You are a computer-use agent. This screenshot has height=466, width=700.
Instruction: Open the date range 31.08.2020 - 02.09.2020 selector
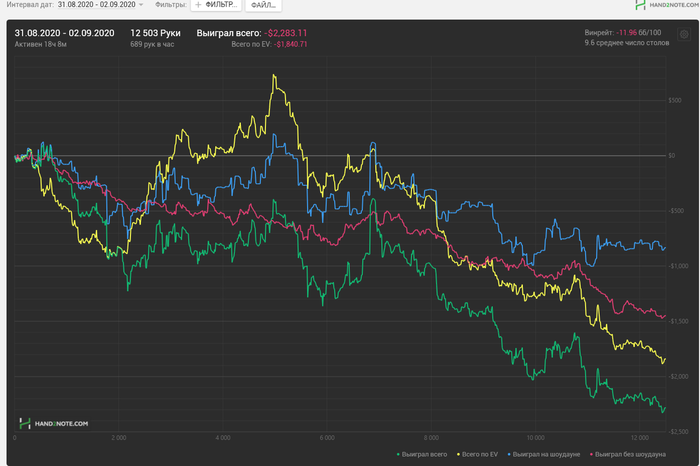pyautogui.click(x=98, y=5)
